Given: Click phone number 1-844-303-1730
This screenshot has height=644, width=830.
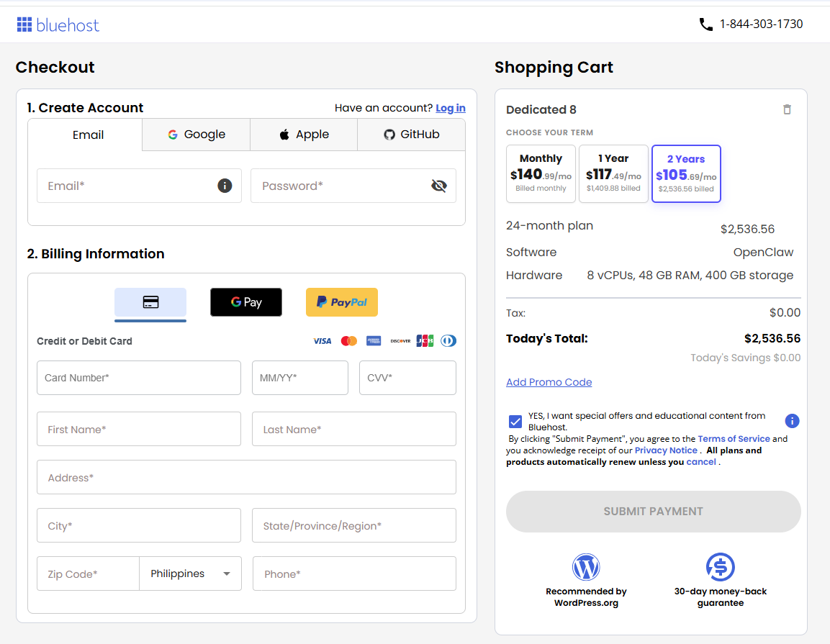Looking at the screenshot, I should coord(761,24).
